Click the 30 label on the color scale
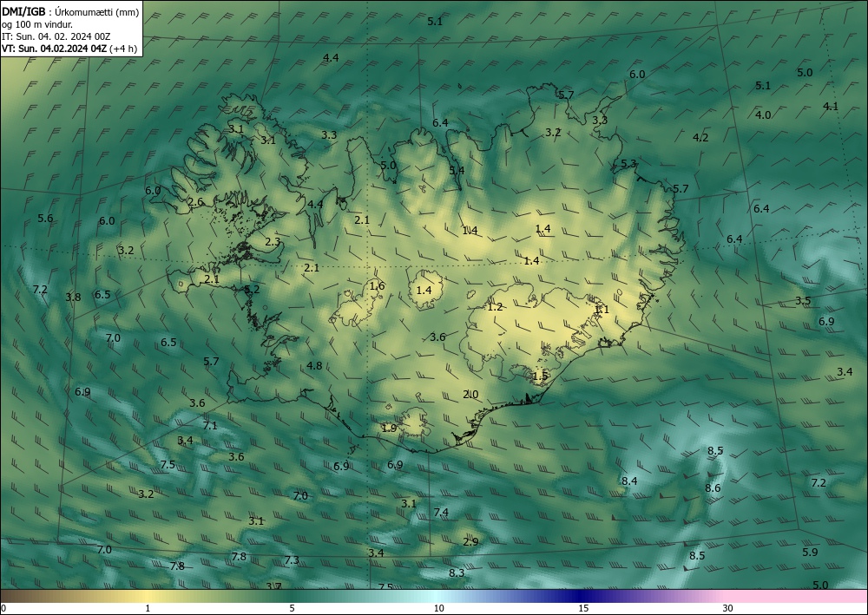The image size is (868, 615). pyautogui.click(x=728, y=608)
